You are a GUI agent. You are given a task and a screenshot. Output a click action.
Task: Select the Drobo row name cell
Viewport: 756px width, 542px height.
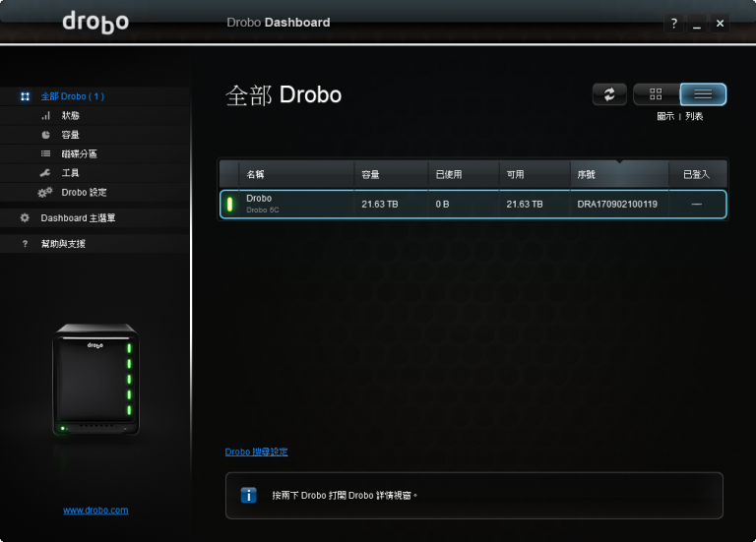pos(296,204)
